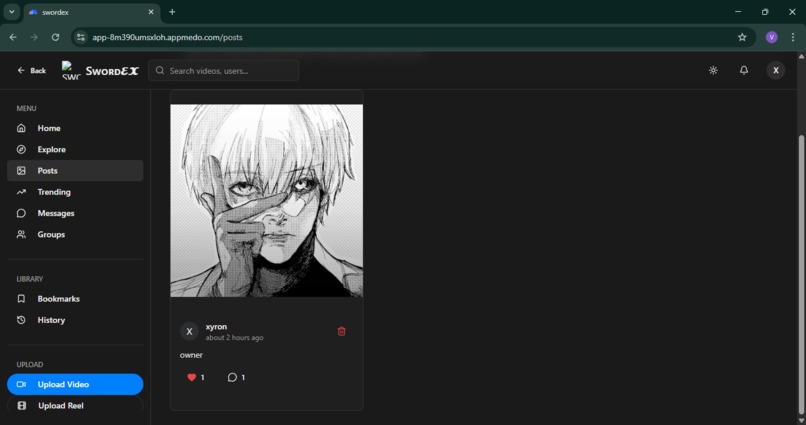
Task: Open the Explore section
Action: (75, 150)
